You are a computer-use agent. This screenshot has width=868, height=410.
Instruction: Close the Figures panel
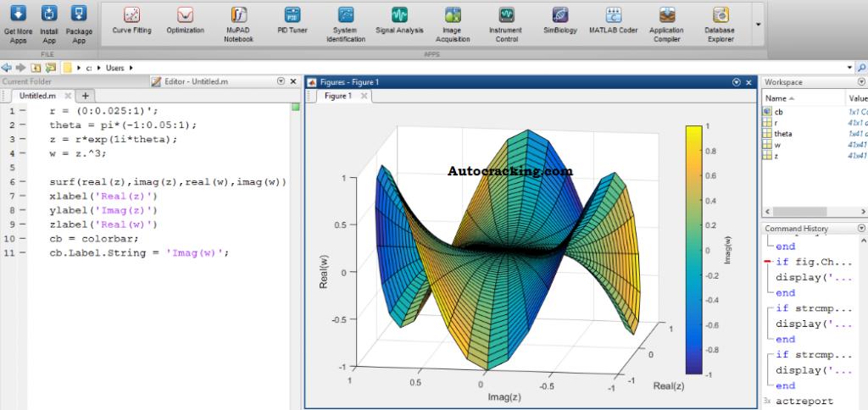(x=748, y=82)
